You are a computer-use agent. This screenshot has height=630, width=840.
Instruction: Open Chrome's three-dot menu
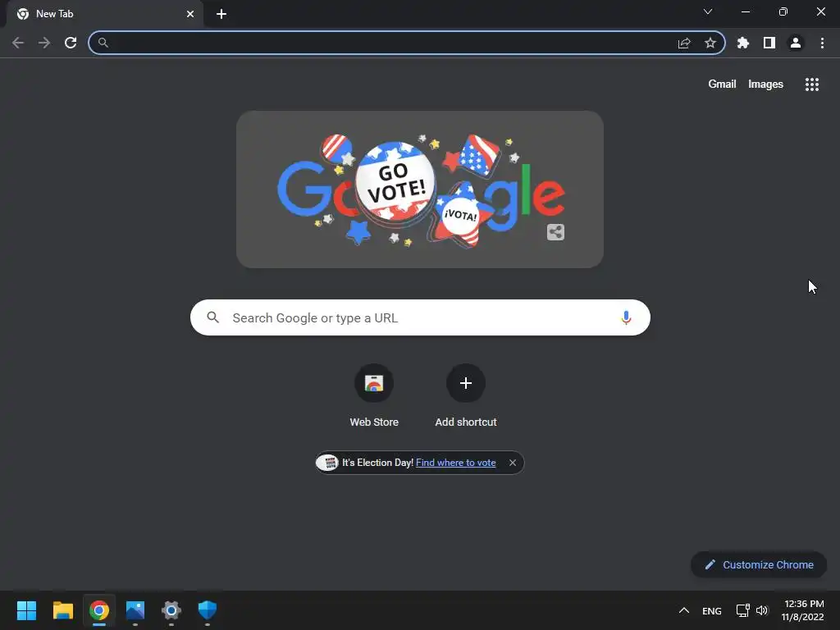point(822,43)
